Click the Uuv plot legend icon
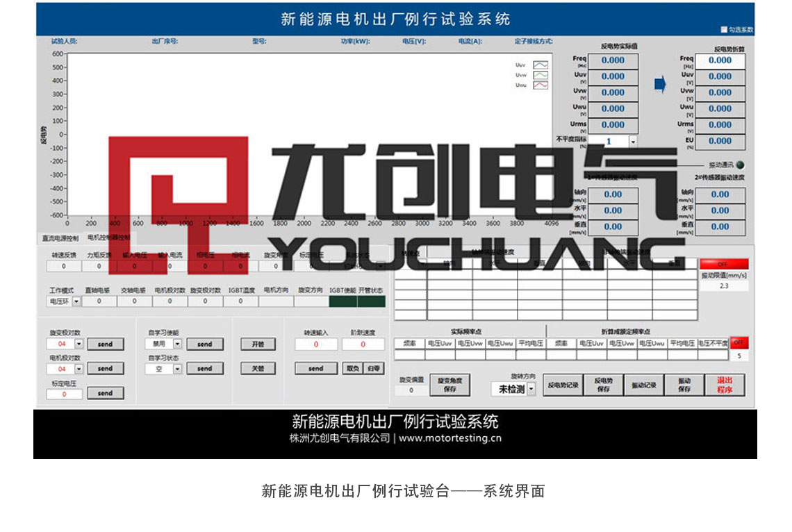 pyautogui.click(x=540, y=65)
